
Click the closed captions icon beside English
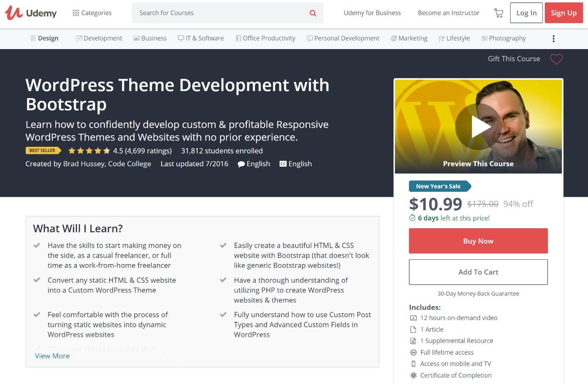coord(283,164)
